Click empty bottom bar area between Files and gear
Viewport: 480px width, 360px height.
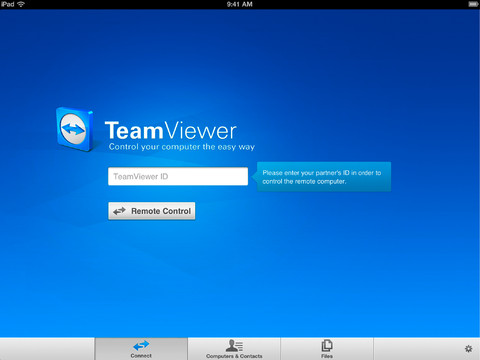click(x=417, y=349)
